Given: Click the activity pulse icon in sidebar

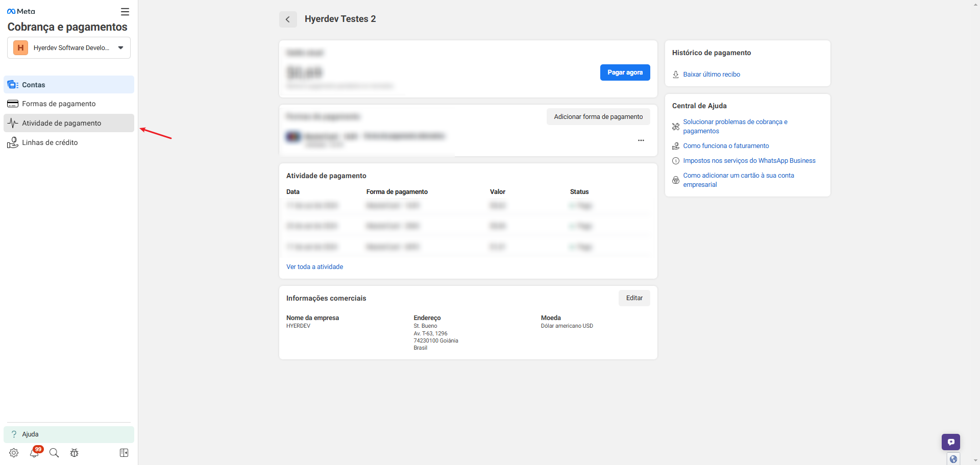Looking at the screenshot, I should click(x=13, y=123).
